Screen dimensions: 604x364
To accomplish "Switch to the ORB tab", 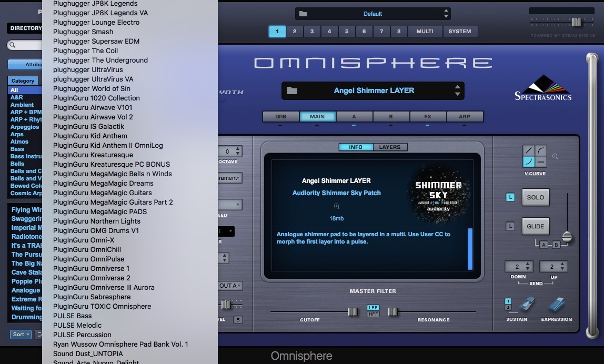I will tap(281, 116).
